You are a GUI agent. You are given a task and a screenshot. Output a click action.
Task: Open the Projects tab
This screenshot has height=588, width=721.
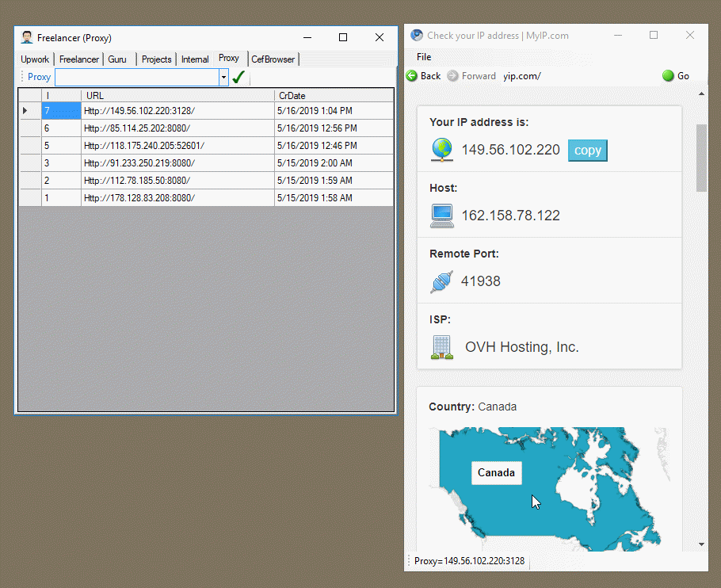(x=156, y=59)
